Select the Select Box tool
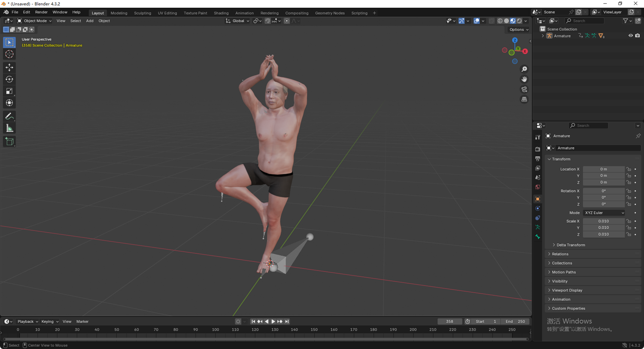 click(9, 42)
